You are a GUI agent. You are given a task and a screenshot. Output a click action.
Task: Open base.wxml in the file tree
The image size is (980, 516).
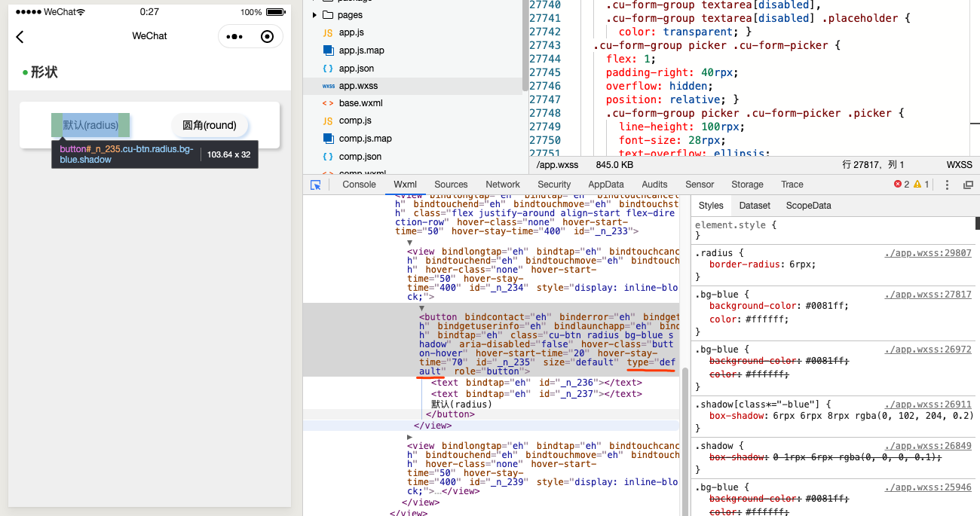click(x=360, y=103)
